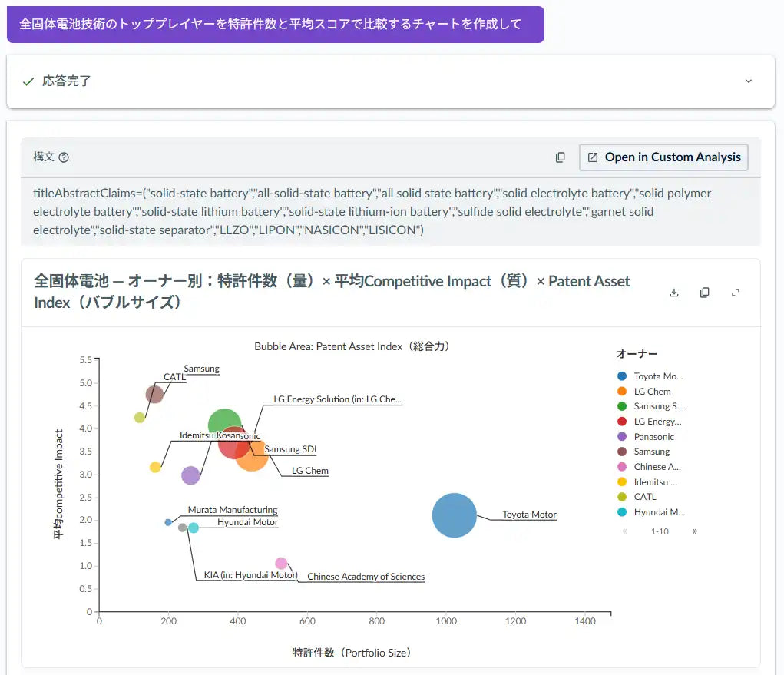
Task: Click the help icon next to 構文
Action: 64,157
